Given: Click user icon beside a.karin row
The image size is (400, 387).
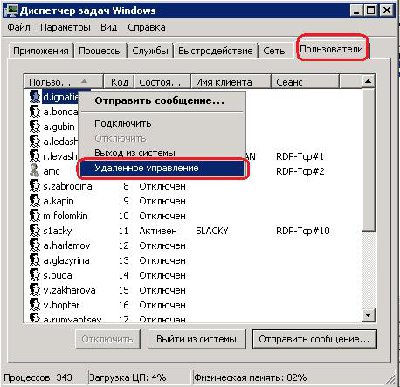Looking at the screenshot, I should [35, 201].
